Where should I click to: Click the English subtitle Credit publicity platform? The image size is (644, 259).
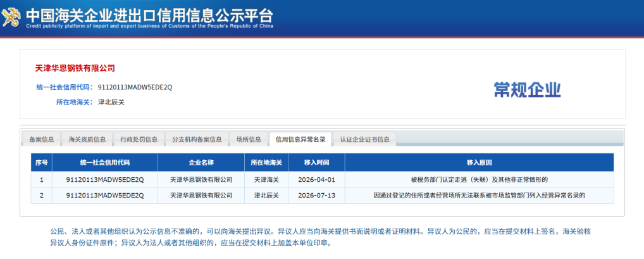(x=149, y=26)
